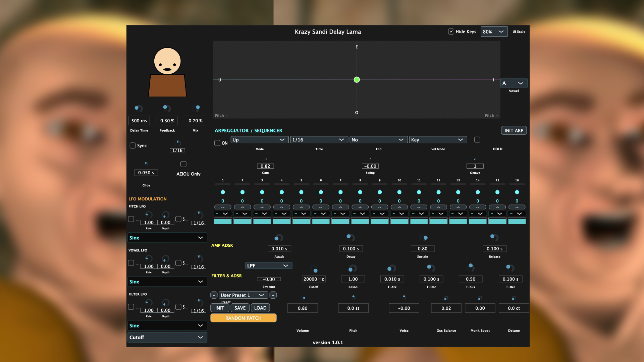This screenshot has width=644, height=362.
Task: Open the UI Scale 80% dropdown
Action: (x=494, y=32)
